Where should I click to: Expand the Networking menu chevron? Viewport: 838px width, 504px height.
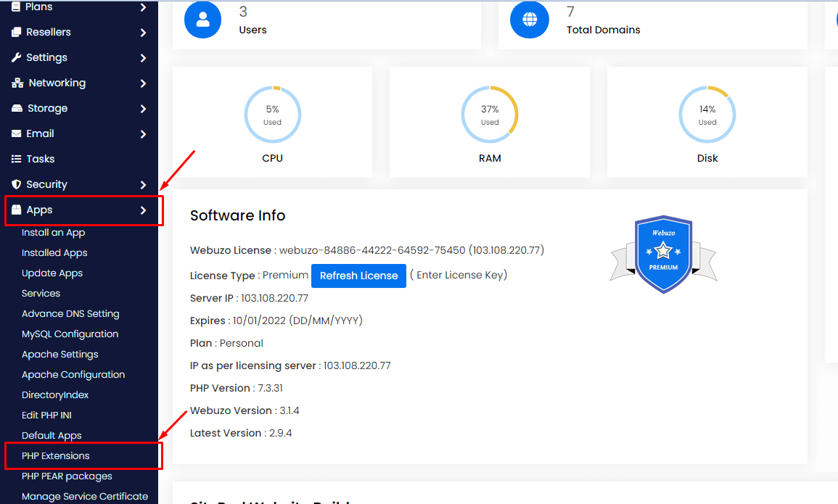click(143, 83)
